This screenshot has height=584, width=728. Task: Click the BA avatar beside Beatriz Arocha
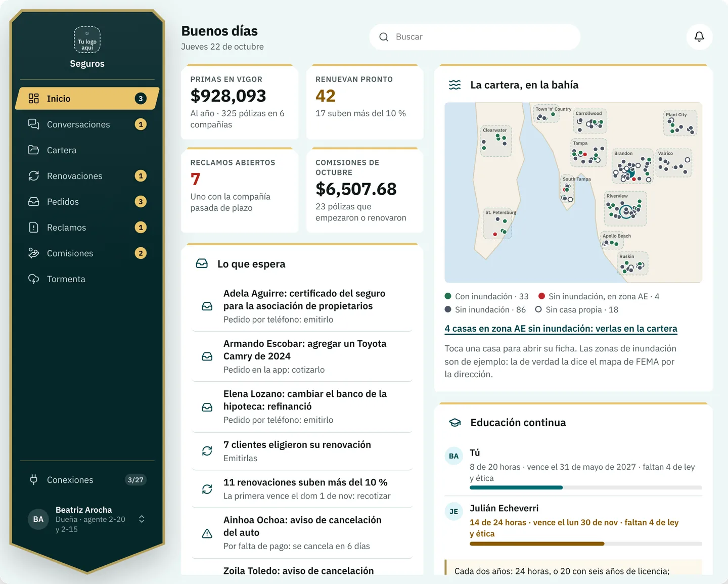38,519
